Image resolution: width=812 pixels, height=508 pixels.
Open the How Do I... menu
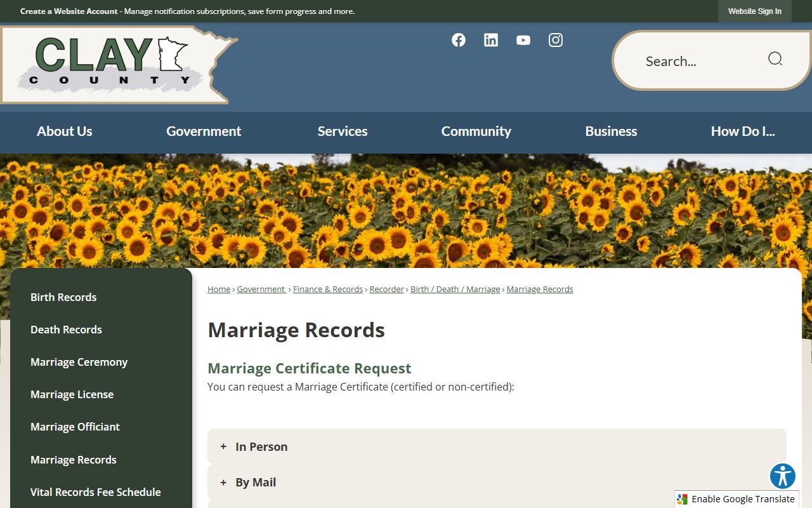[x=743, y=131]
